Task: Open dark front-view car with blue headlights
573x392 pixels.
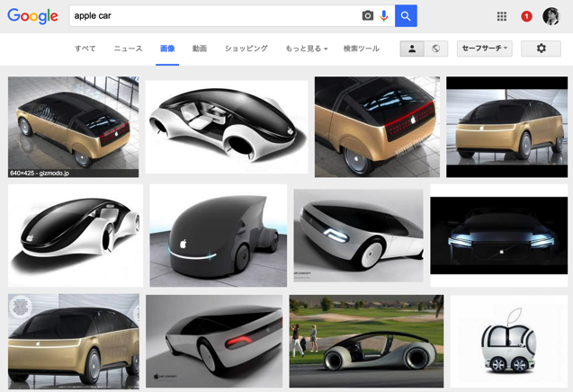Action: click(x=499, y=236)
